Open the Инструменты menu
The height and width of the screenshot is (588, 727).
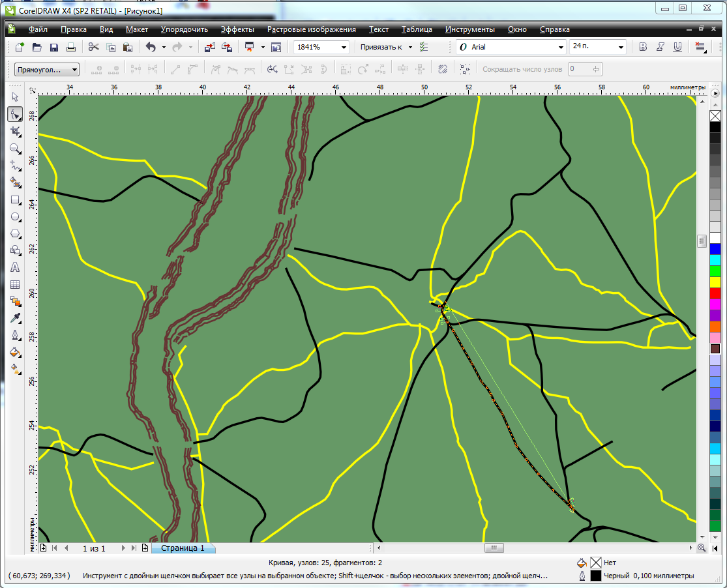point(469,29)
